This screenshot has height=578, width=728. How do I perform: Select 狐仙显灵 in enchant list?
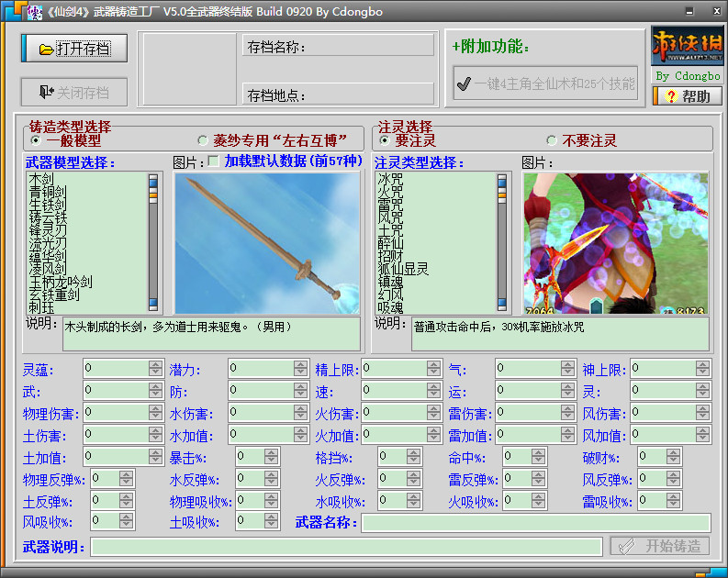tap(403, 269)
